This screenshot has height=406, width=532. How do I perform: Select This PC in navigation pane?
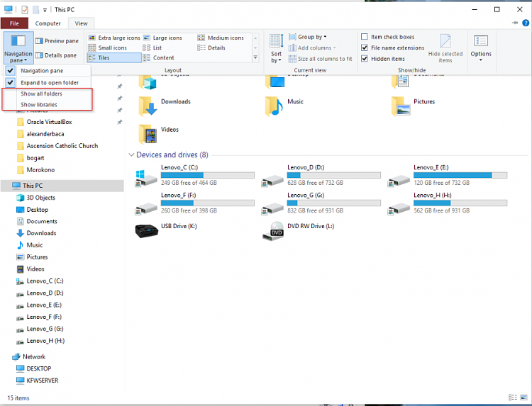pyautogui.click(x=62, y=186)
